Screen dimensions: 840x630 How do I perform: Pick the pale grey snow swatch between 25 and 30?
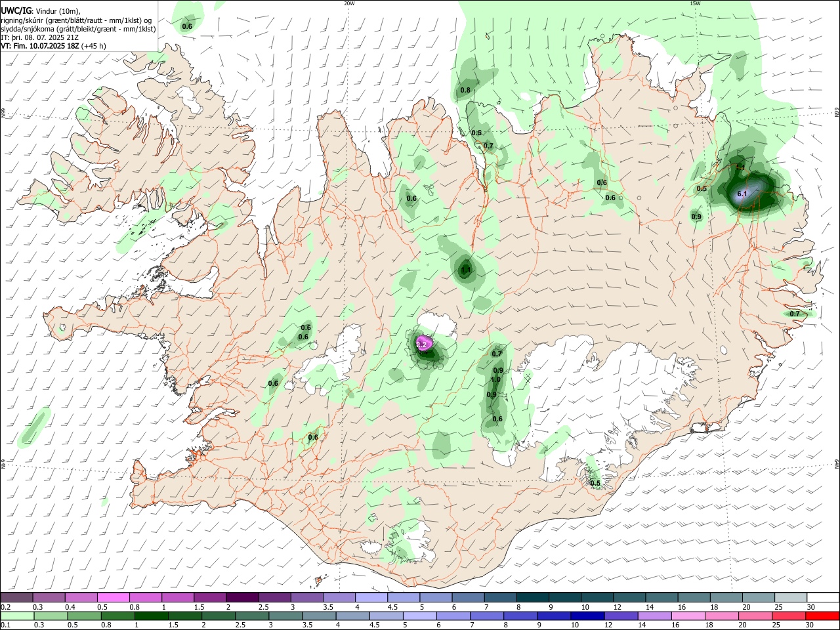[x=791, y=598]
